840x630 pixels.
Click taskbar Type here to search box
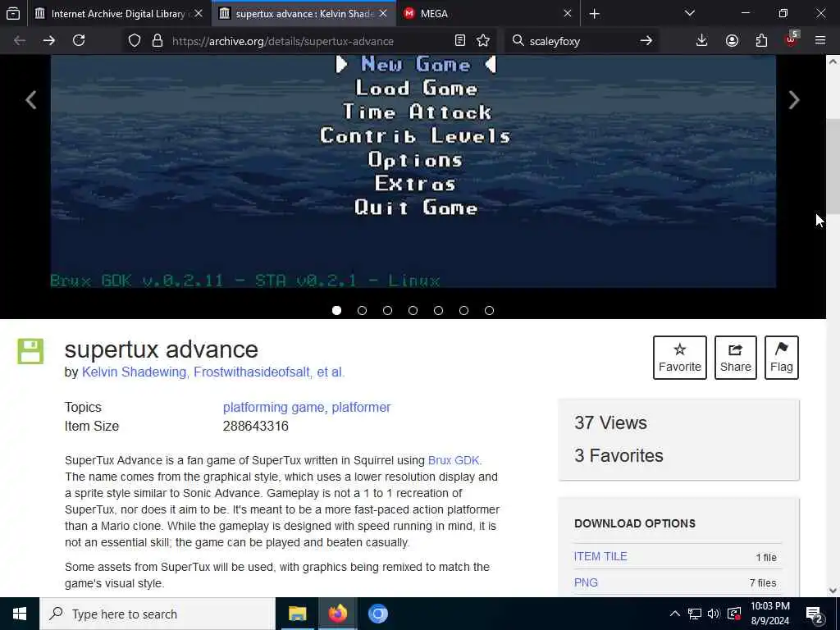point(157,614)
